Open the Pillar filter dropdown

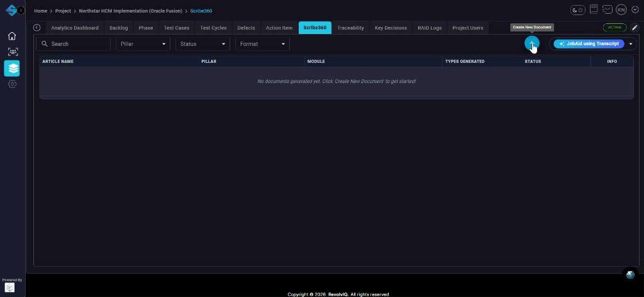pos(143,44)
